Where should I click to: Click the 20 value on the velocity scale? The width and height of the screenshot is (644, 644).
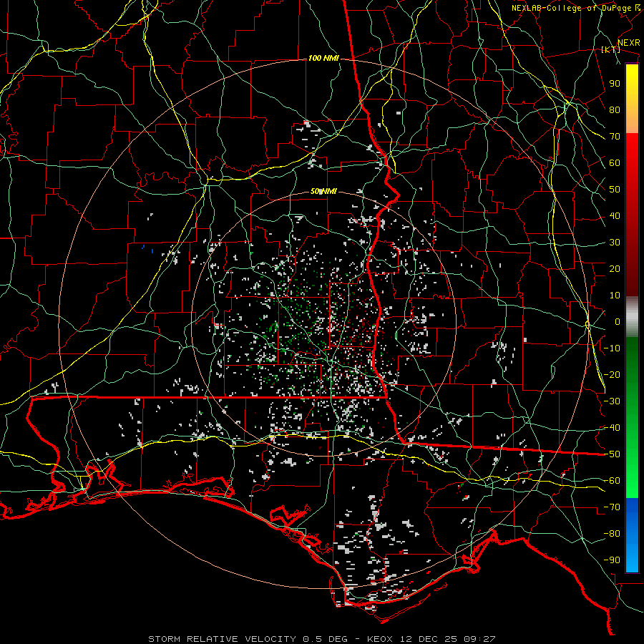[615, 269]
